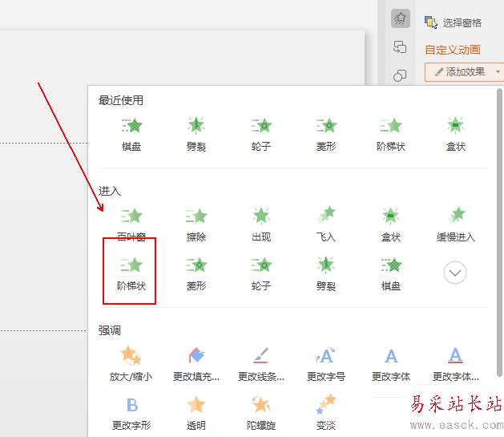Apply 飞入 entrance effect

[x=326, y=225]
